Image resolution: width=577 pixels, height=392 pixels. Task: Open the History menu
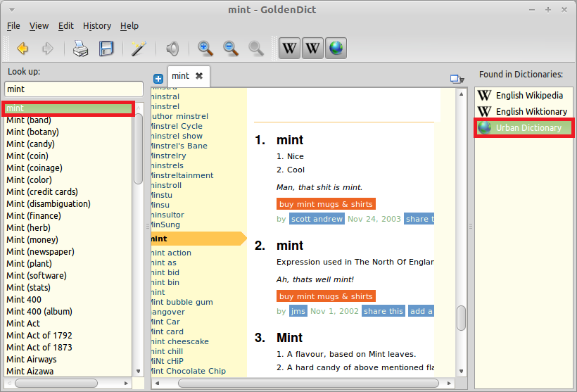(97, 26)
